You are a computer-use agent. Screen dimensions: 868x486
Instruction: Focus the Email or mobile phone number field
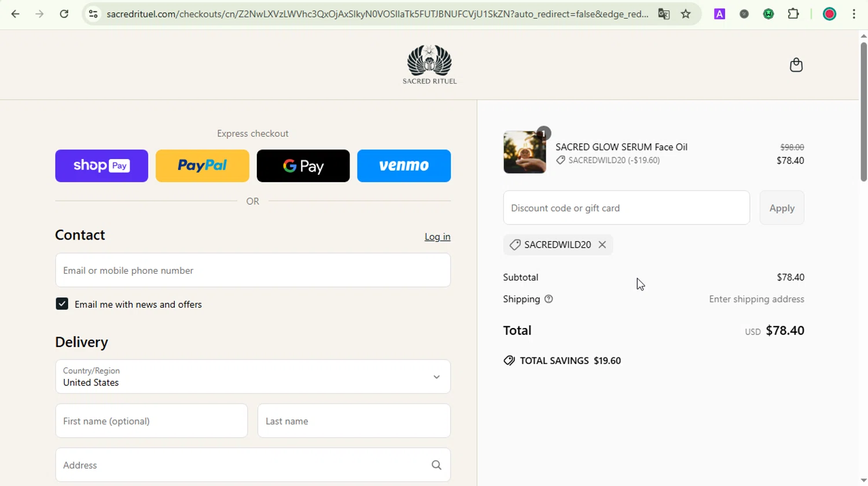pyautogui.click(x=253, y=270)
